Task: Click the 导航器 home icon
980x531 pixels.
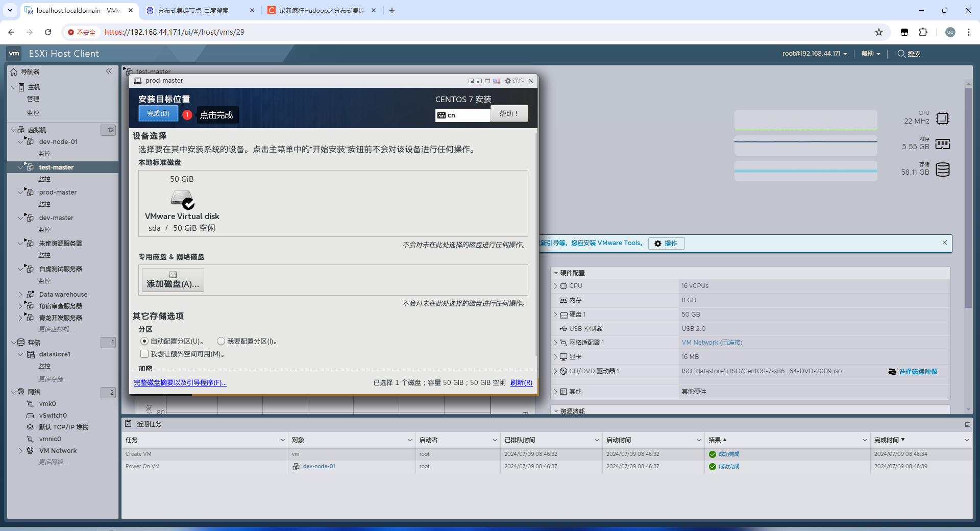Action: [x=14, y=72]
